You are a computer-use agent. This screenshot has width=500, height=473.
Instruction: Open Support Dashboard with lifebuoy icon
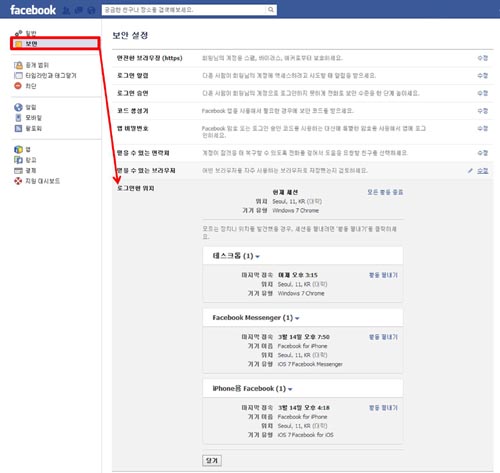click(37, 181)
